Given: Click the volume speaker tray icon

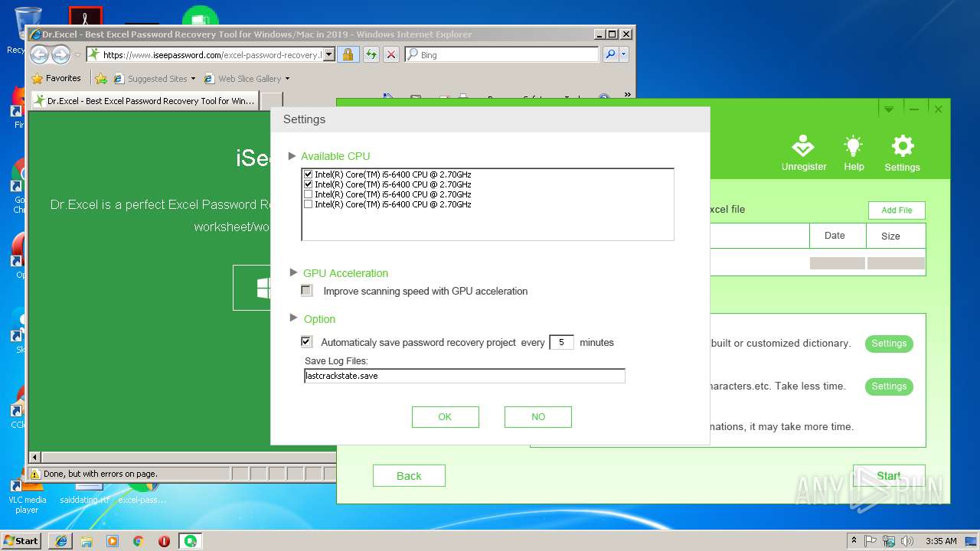Looking at the screenshot, I should tap(907, 541).
